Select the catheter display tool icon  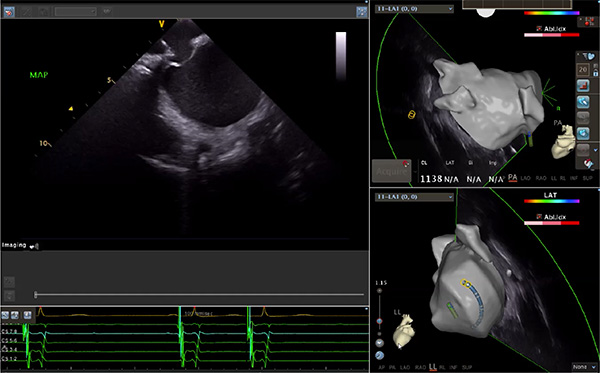click(583, 102)
